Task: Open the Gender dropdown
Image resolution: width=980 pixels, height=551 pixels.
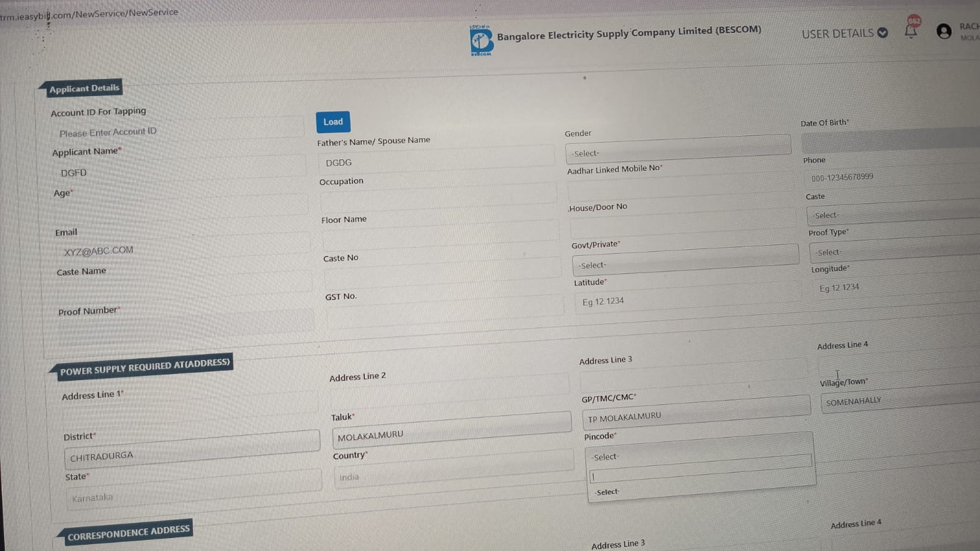Action: [x=678, y=150]
